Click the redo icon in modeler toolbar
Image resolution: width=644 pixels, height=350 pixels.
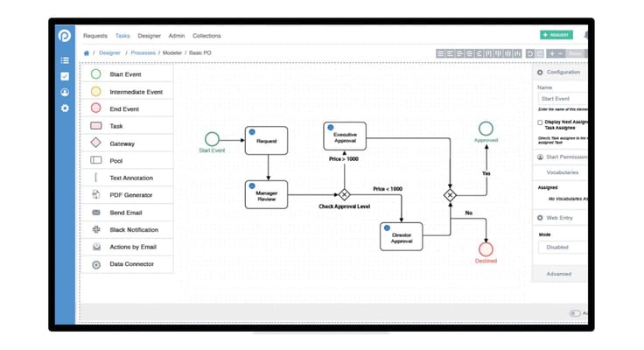(x=540, y=53)
